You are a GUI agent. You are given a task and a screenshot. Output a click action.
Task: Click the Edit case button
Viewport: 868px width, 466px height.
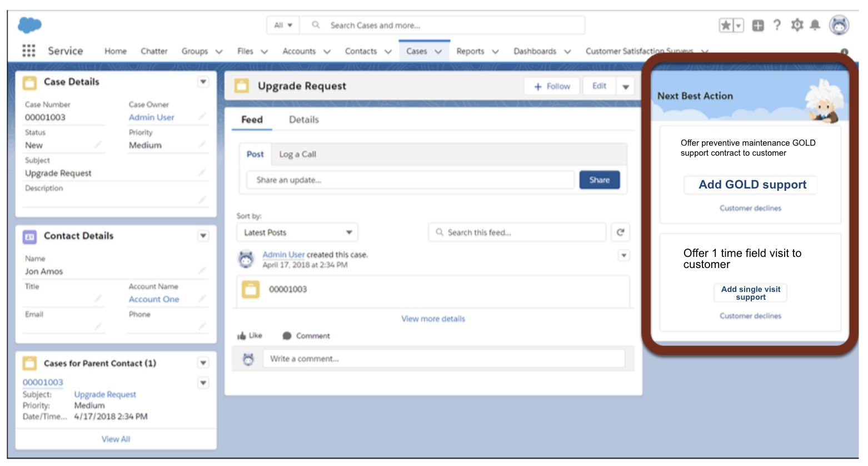point(599,86)
